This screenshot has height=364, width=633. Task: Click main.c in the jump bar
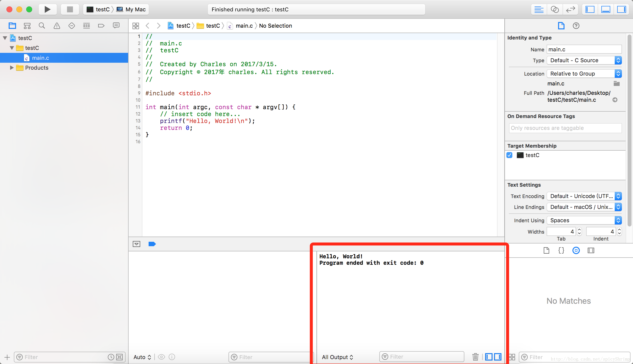click(244, 26)
